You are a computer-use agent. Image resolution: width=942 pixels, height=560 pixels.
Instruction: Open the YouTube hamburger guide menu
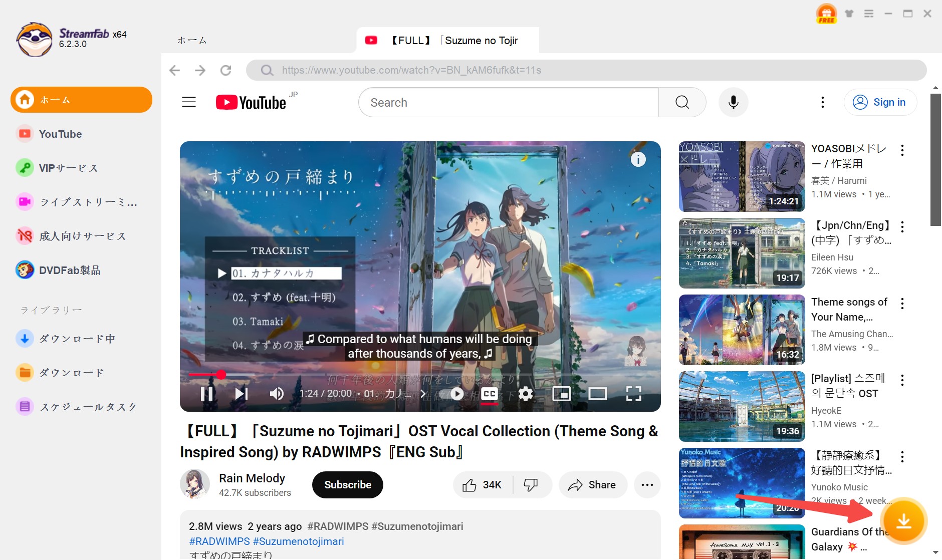[x=189, y=102]
